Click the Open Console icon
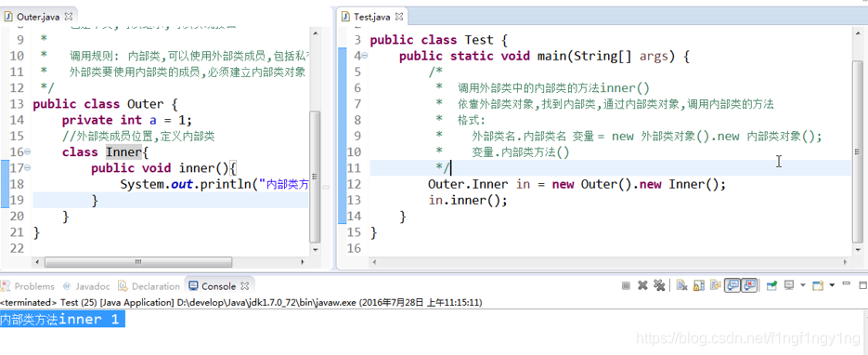 tap(818, 285)
